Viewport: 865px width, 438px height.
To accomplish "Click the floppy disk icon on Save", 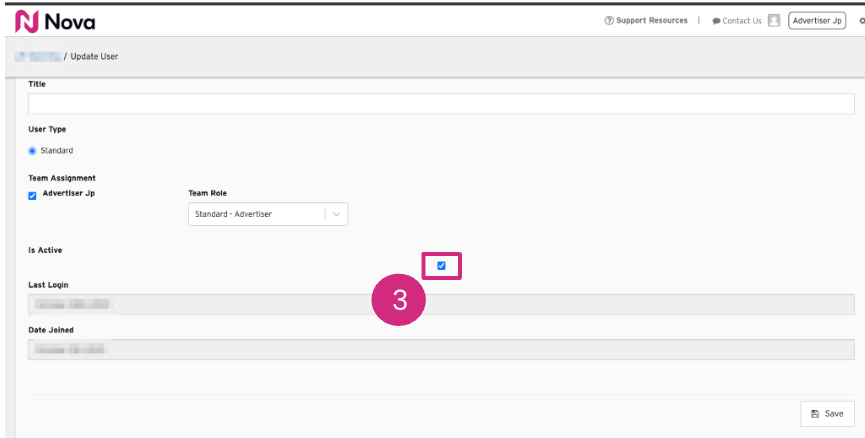I will (815, 414).
